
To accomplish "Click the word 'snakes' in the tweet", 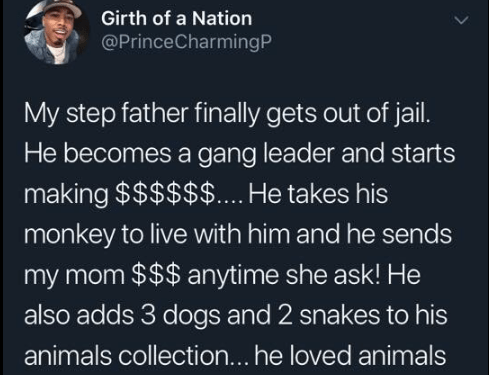I will pyautogui.click(x=340, y=315).
